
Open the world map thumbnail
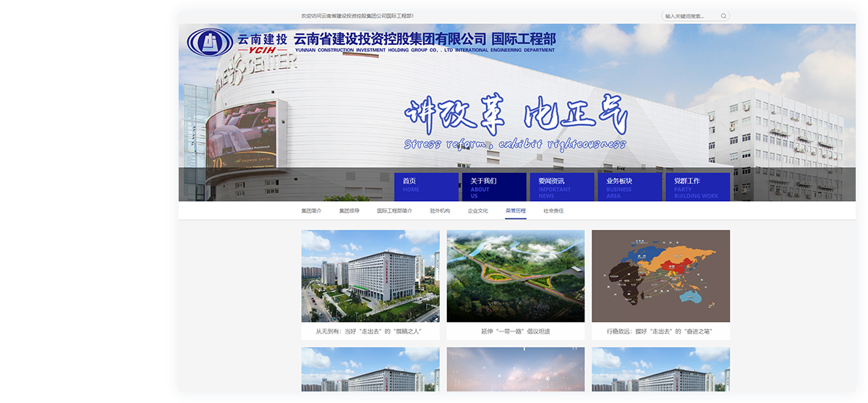(660, 276)
